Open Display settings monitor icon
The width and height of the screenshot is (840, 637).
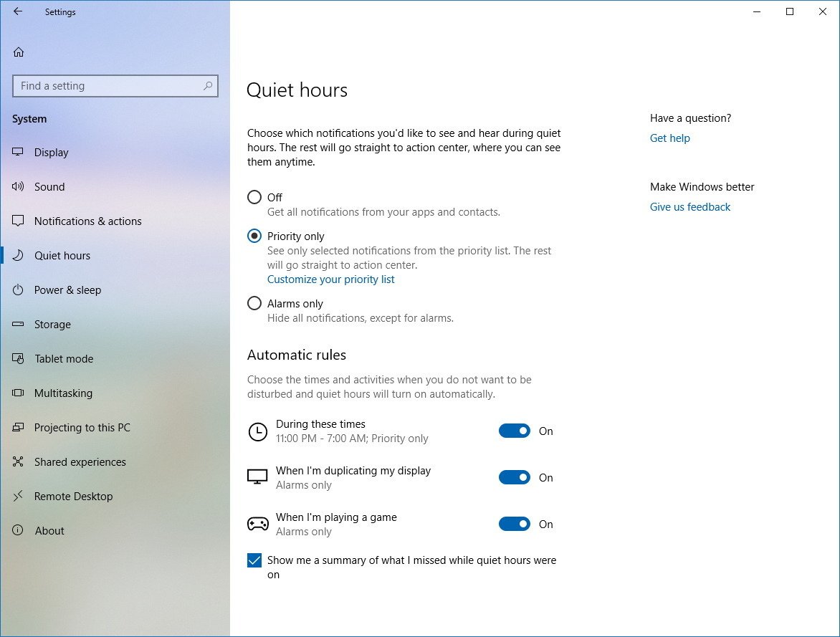19,152
